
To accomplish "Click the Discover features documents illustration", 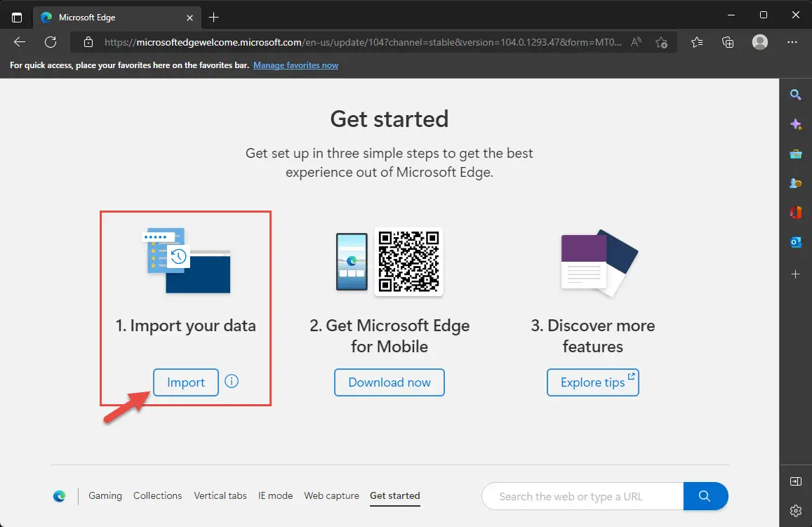I will (599, 263).
